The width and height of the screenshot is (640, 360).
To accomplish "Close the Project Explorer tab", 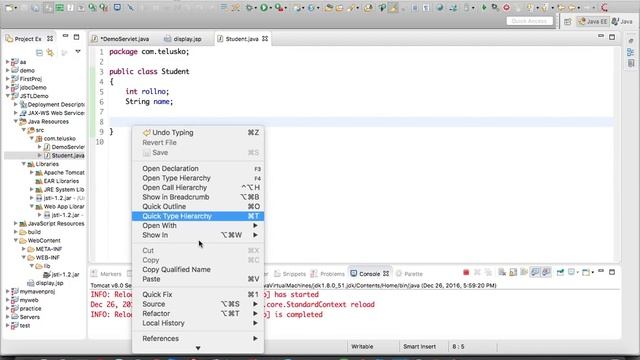I will pyautogui.click(x=50, y=39).
